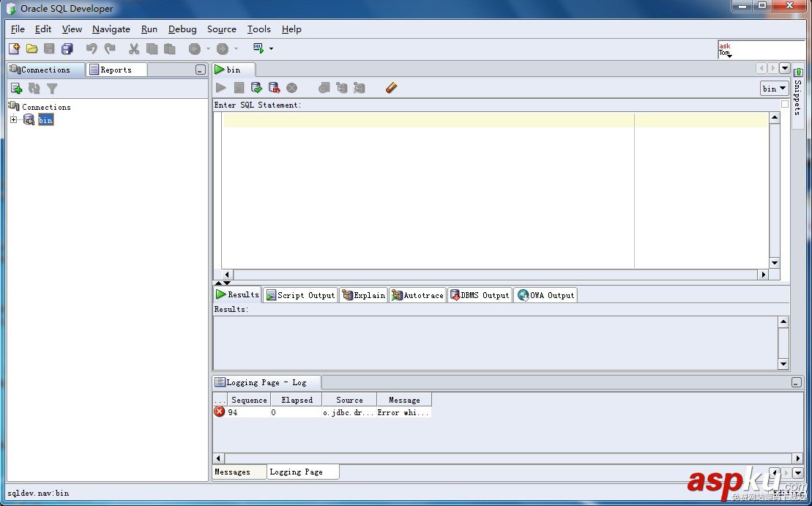Click the Rollback icon in worksheet toolbar
This screenshot has width=812, height=506.
point(274,88)
